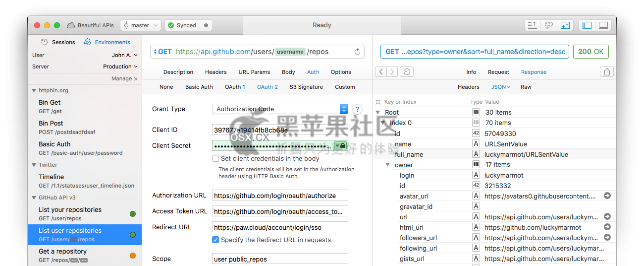Image resolution: width=644 pixels, height=266 pixels.
Task: Click the Beautiful APIs cloud icon
Action: pyautogui.click(x=71, y=25)
